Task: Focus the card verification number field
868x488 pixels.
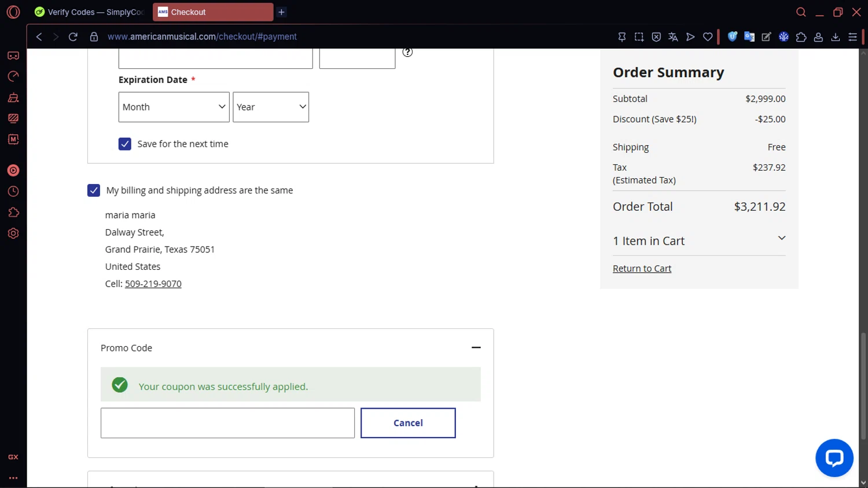Action: coord(357,58)
